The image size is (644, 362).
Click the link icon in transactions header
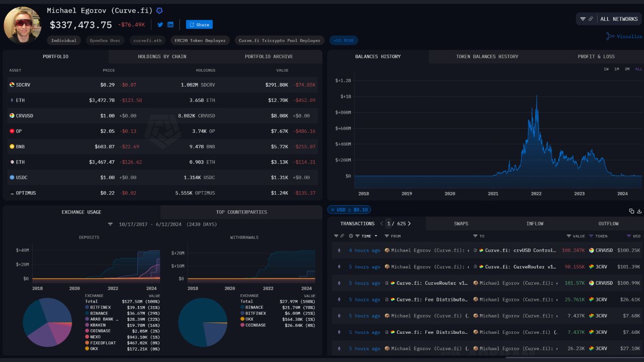pos(343,236)
